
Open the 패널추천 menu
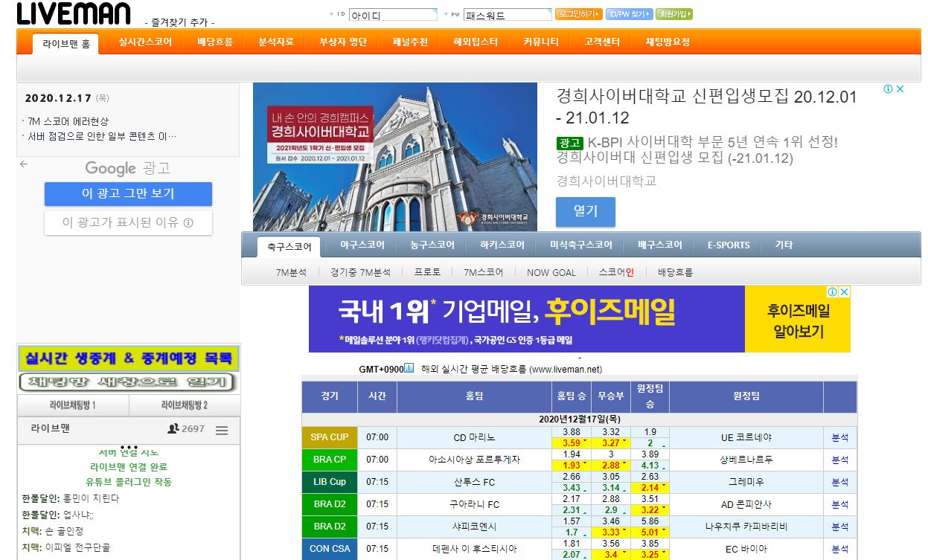[x=410, y=42]
